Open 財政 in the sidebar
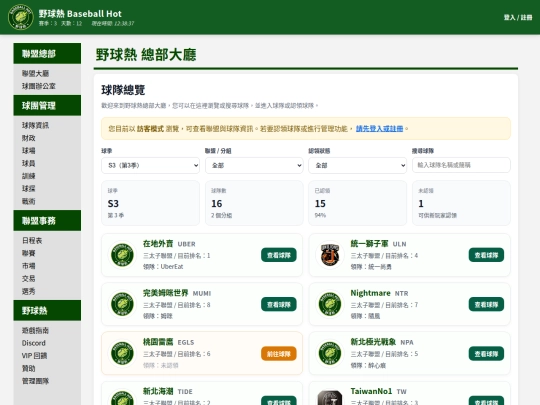This screenshot has height=405, width=540. [29, 138]
